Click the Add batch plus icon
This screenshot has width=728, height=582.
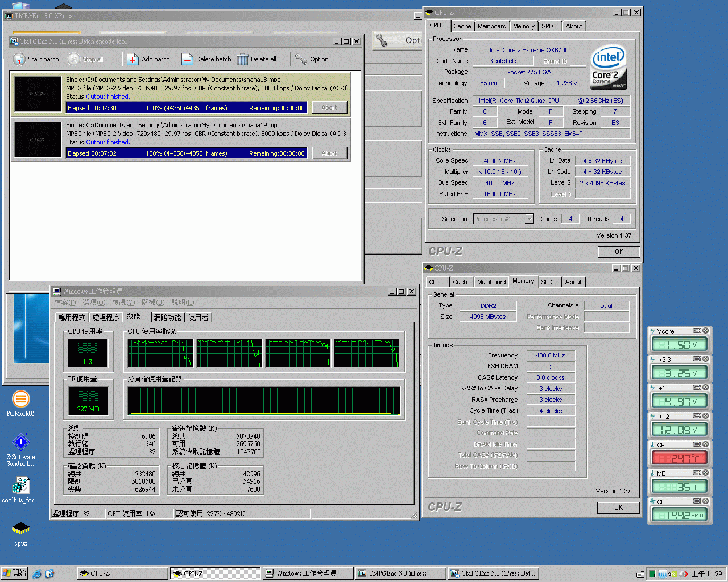[133, 59]
